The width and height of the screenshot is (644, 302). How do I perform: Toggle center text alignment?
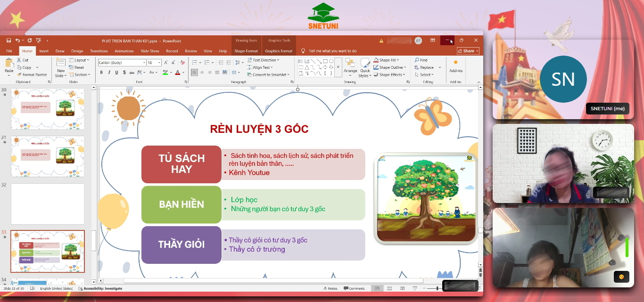202,72
